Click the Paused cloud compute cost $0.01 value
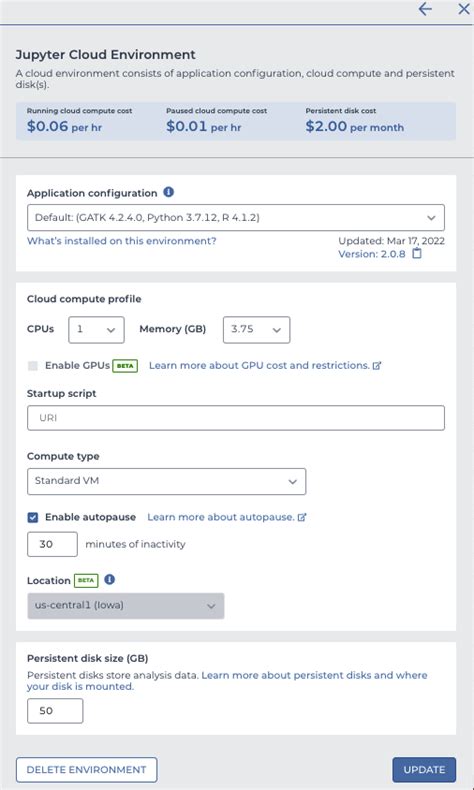The height and width of the screenshot is (790, 474). [x=204, y=126]
